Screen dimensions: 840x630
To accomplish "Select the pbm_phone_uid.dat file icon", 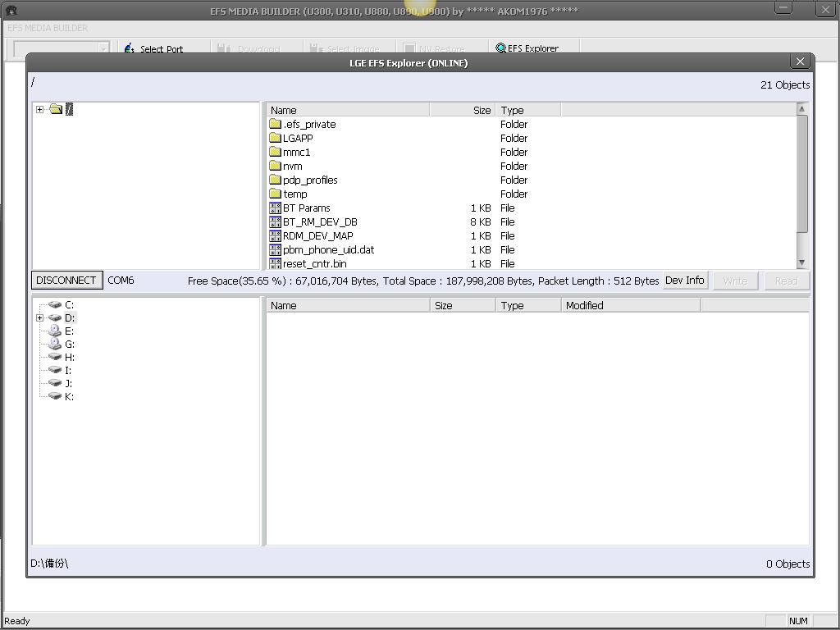I will point(276,249).
